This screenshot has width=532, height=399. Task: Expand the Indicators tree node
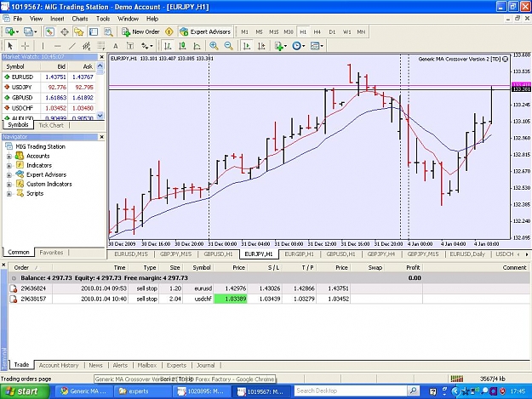pos(9,166)
